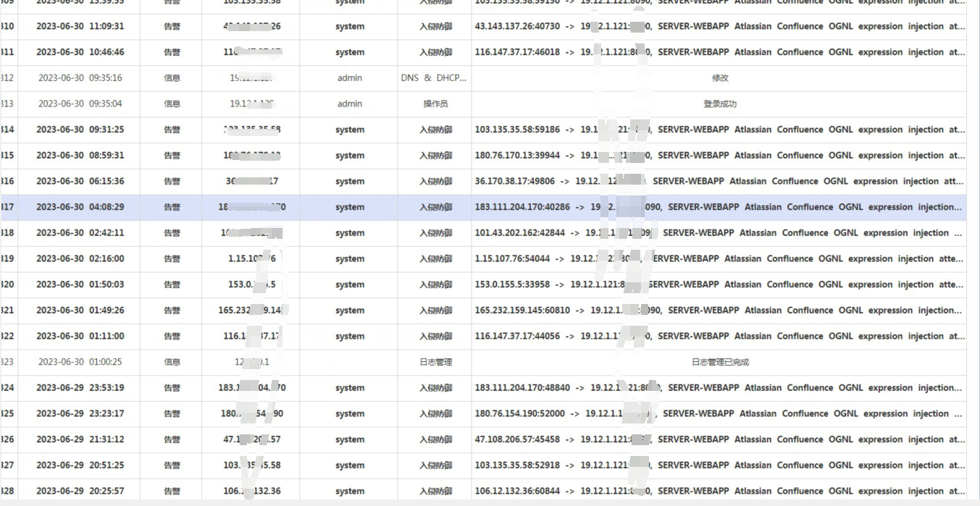Click the 操作员 module cell
The image size is (980, 506).
435,104
